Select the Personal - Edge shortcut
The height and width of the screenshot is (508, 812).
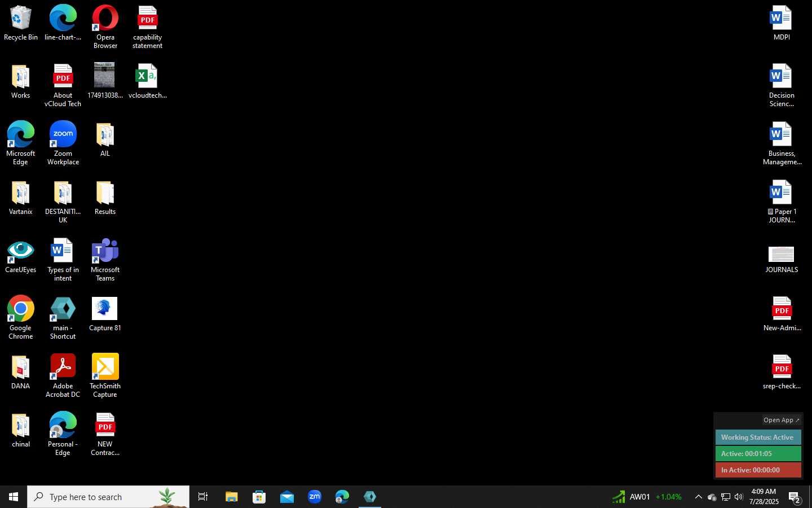click(63, 434)
